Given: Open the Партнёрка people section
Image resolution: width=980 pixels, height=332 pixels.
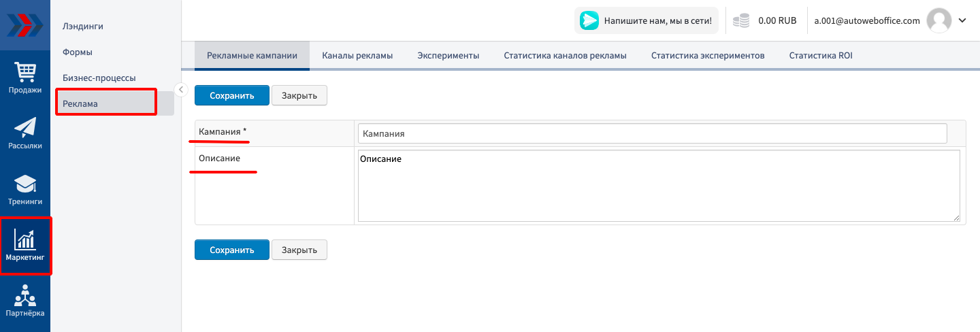Looking at the screenshot, I should 25,301.
